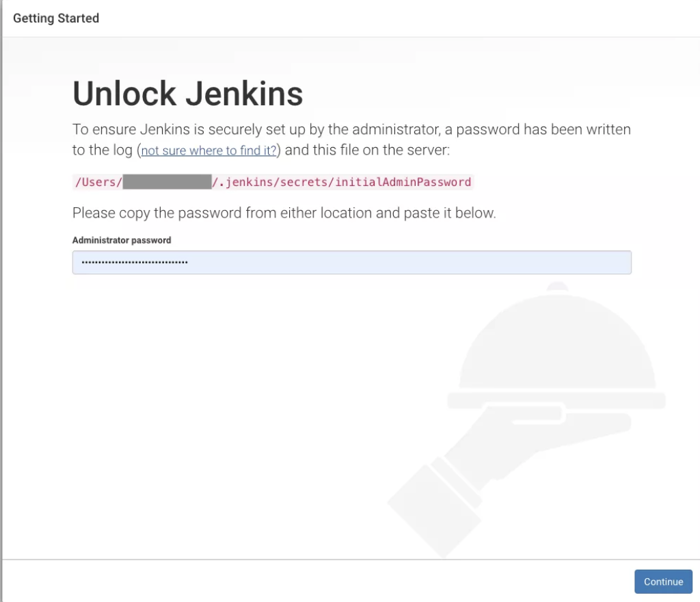Click the serving tray plate beneath the dome
The image size is (700, 602).
[555, 400]
